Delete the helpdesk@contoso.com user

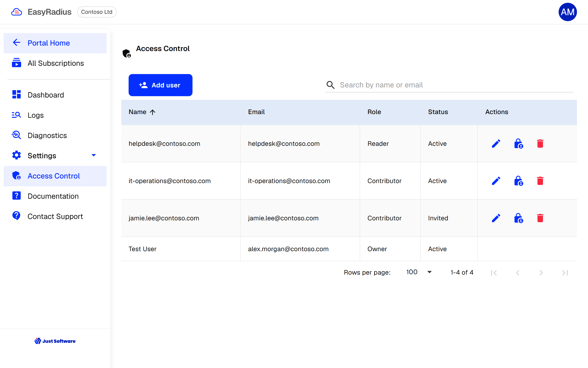click(540, 144)
